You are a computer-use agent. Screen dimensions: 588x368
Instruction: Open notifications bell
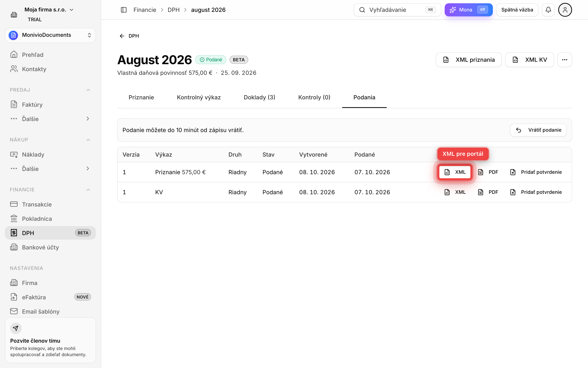(x=548, y=10)
